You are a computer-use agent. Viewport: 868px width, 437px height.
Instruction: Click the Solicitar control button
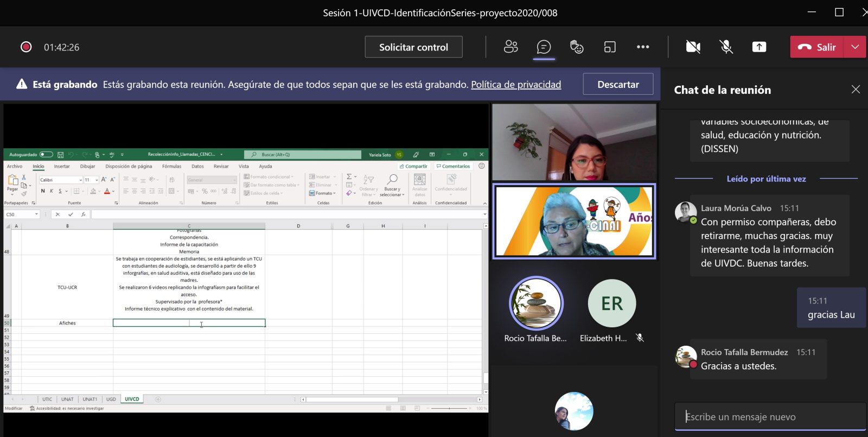(413, 47)
